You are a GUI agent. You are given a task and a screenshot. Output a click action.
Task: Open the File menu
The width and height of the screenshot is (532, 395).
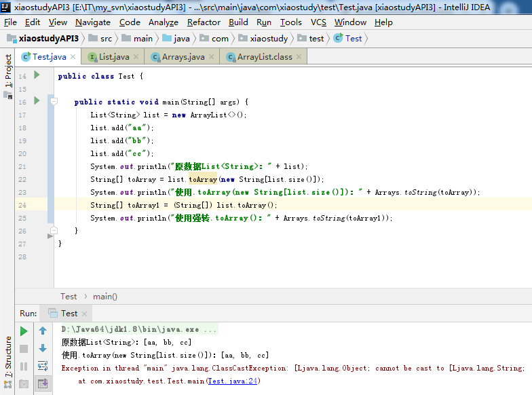[10, 22]
